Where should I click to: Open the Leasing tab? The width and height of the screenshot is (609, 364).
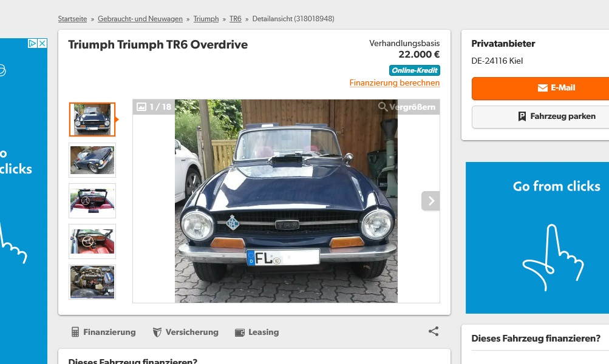(x=257, y=332)
